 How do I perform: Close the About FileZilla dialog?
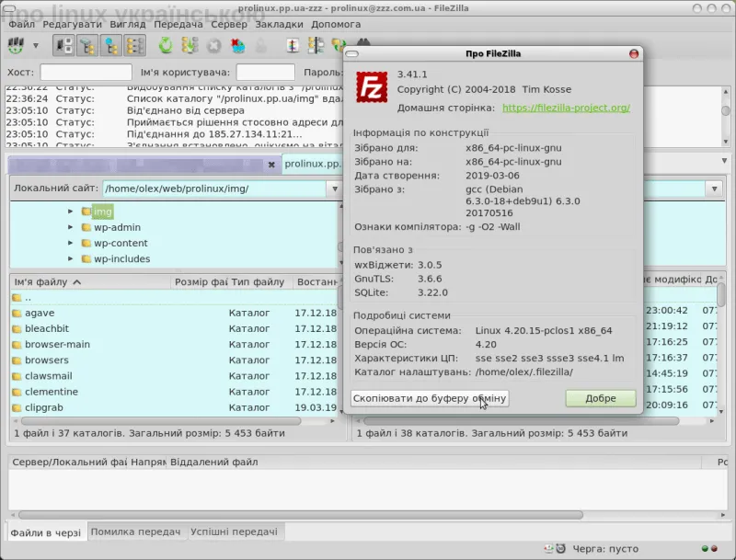pyautogui.click(x=634, y=53)
